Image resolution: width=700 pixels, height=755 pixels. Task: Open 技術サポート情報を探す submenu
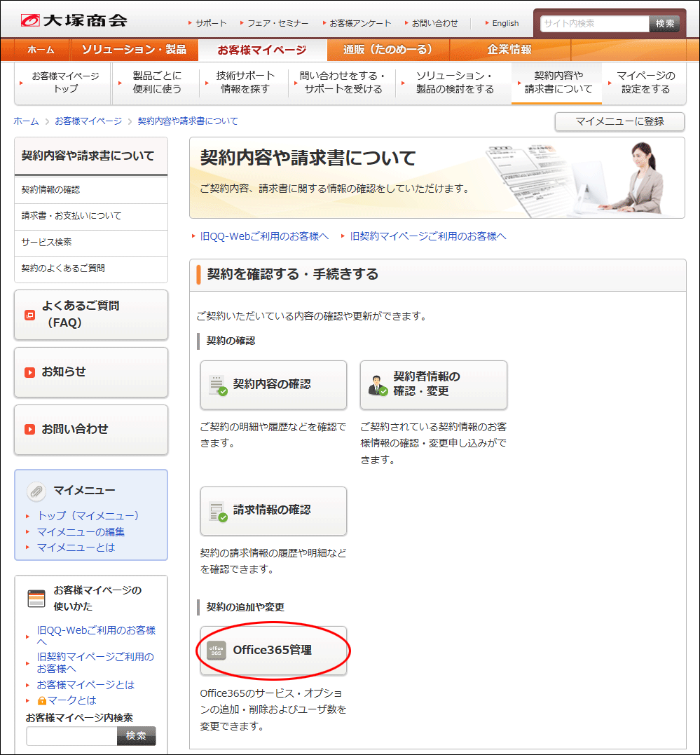point(244,83)
